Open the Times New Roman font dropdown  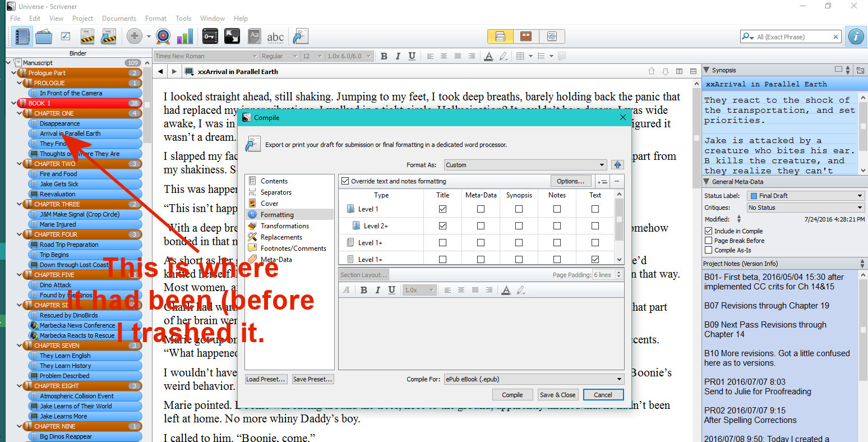[206, 56]
